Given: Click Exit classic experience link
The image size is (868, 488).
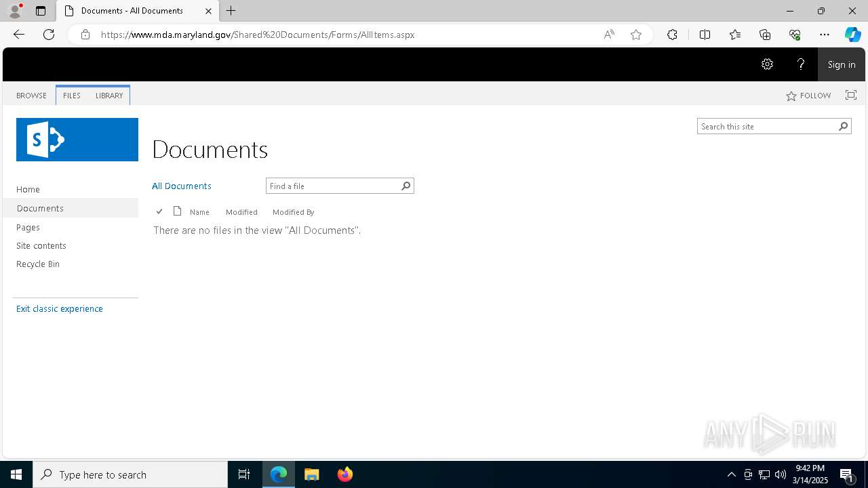Looking at the screenshot, I should (x=60, y=308).
